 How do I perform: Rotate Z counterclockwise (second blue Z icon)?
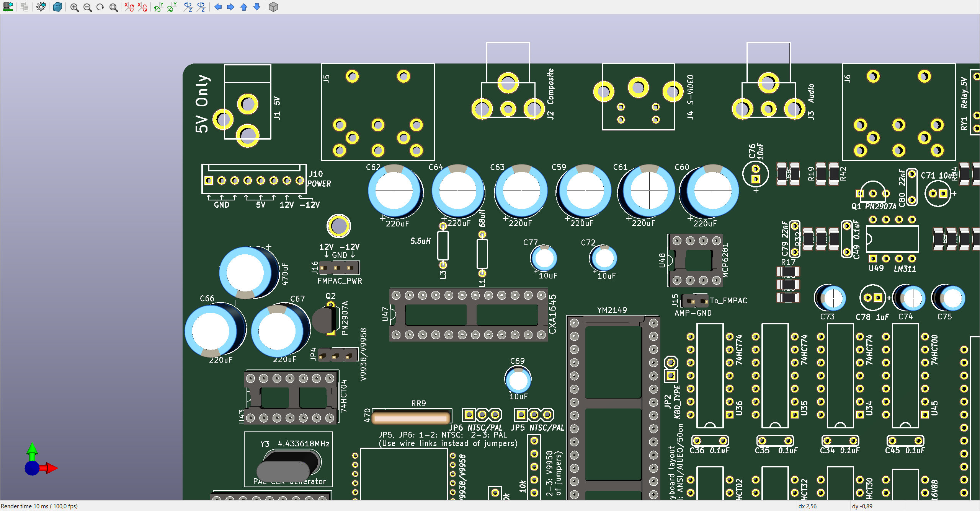201,7
